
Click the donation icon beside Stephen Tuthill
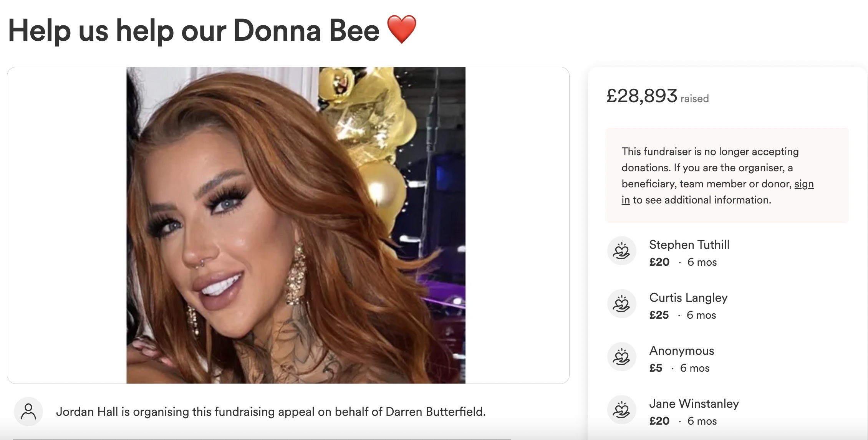(x=621, y=251)
